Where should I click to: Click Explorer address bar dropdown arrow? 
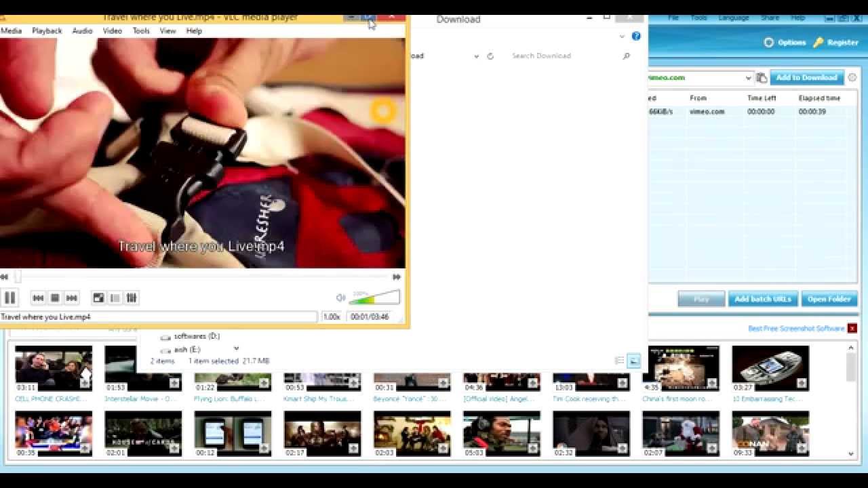coord(476,56)
